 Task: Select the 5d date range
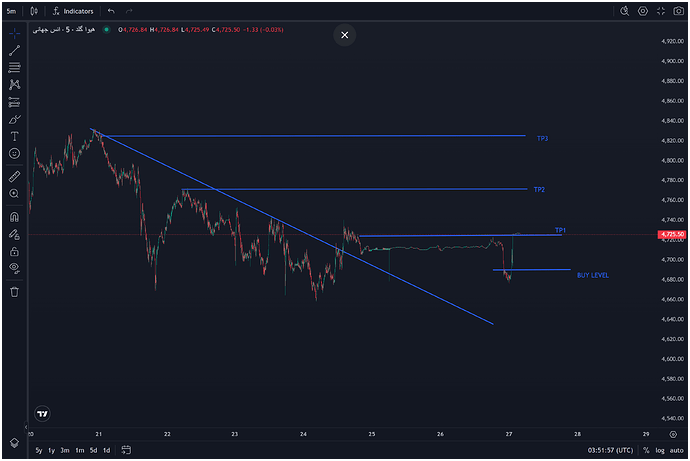click(93, 450)
